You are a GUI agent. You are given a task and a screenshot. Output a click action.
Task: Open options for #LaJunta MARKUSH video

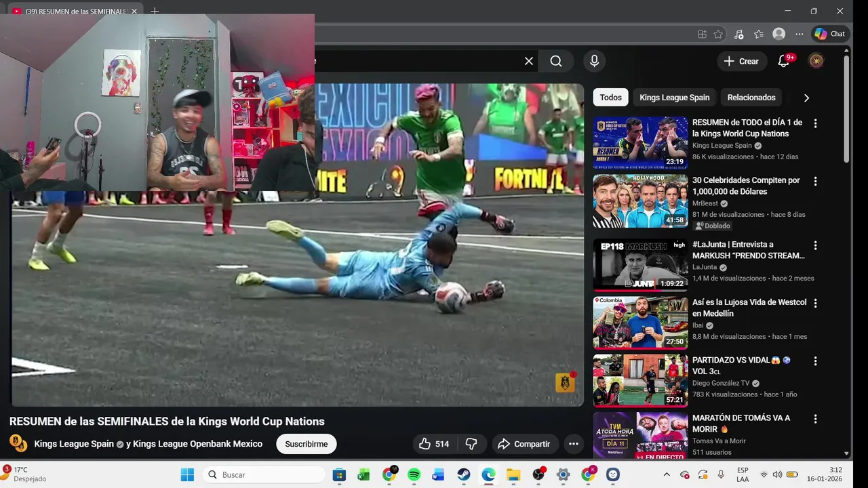pos(816,245)
